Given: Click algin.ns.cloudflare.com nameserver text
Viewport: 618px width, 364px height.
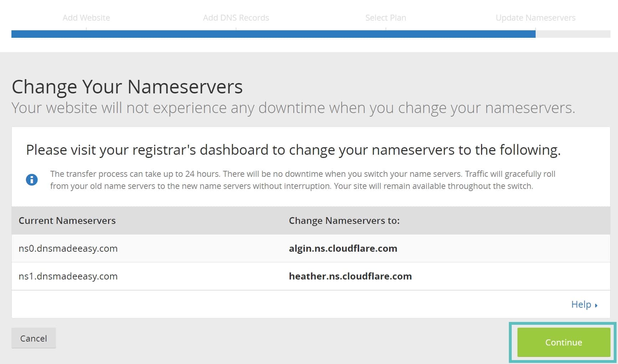Looking at the screenshot, I should 343,248.
